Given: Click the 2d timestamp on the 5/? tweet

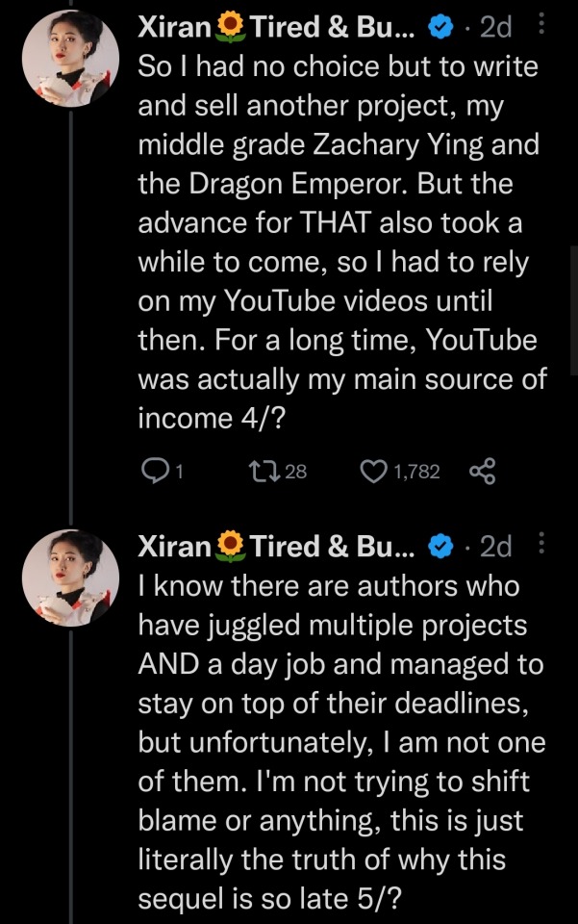Looking at the screenshot, I should point(494,547).
